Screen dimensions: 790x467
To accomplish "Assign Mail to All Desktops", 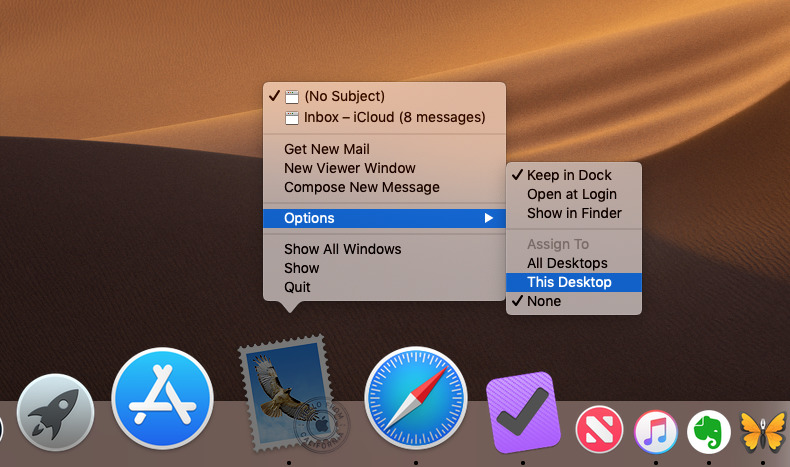I will (x=574, y=263).
